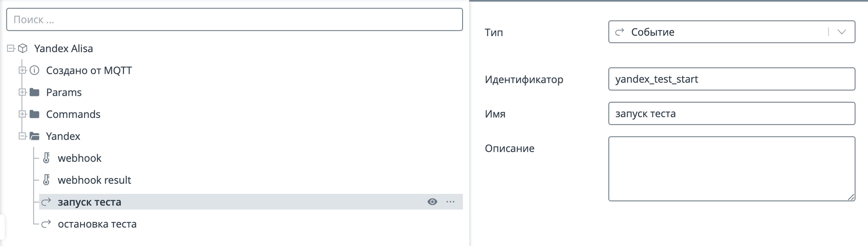
Task: Click the Описание label
Action: (x=510, y=148)
